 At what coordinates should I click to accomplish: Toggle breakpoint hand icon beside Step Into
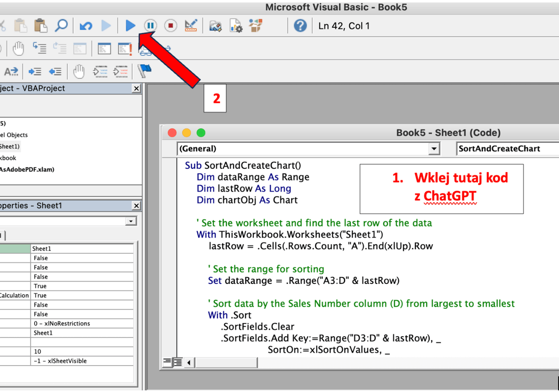pyautogui.click(x=18, y=48)
